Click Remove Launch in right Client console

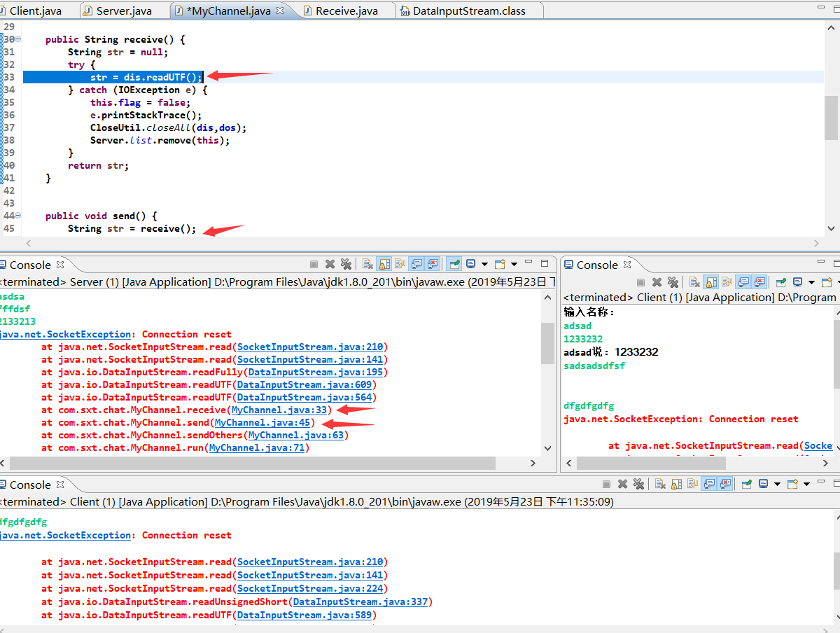[x=657, y=282]
